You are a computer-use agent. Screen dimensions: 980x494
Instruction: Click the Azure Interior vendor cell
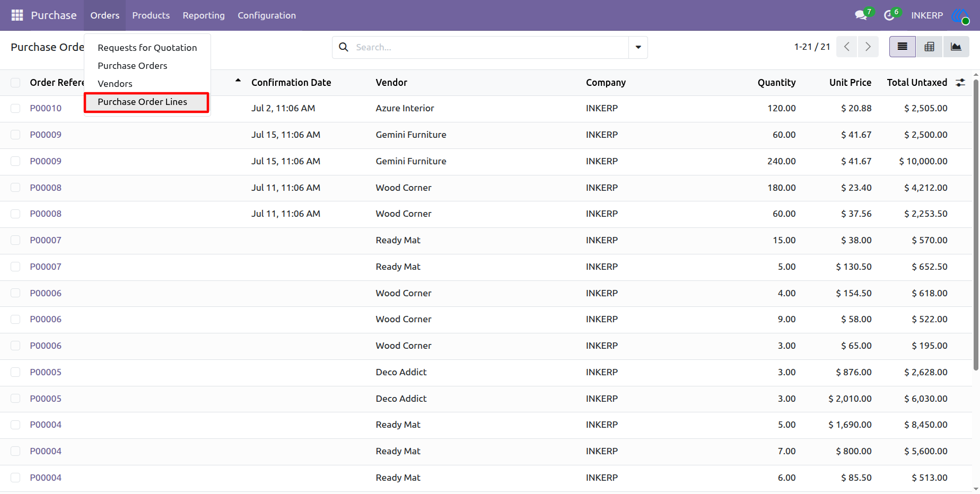(405, 108)
